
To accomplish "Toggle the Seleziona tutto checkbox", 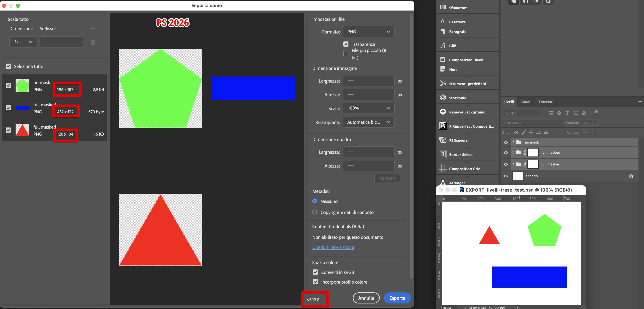I will pos(8,66).
